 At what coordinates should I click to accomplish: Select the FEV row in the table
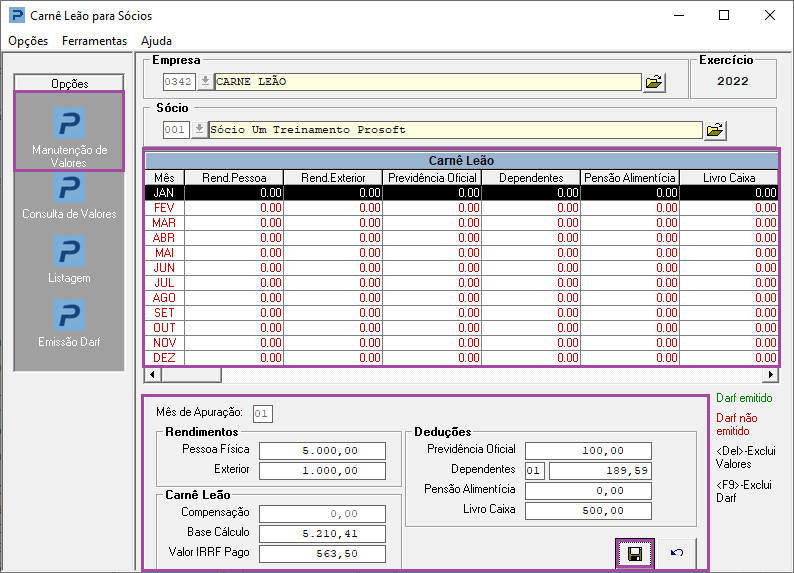coord(461,208)
